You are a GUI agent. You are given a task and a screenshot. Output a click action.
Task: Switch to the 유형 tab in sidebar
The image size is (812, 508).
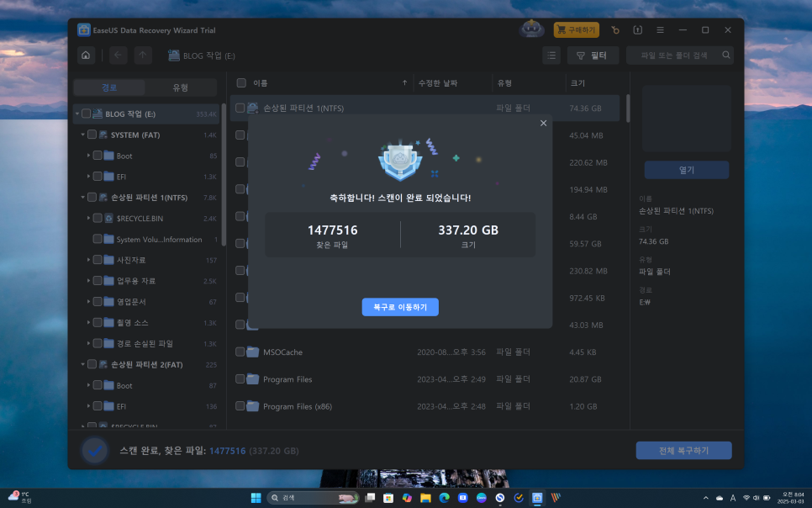coord(180,87)
